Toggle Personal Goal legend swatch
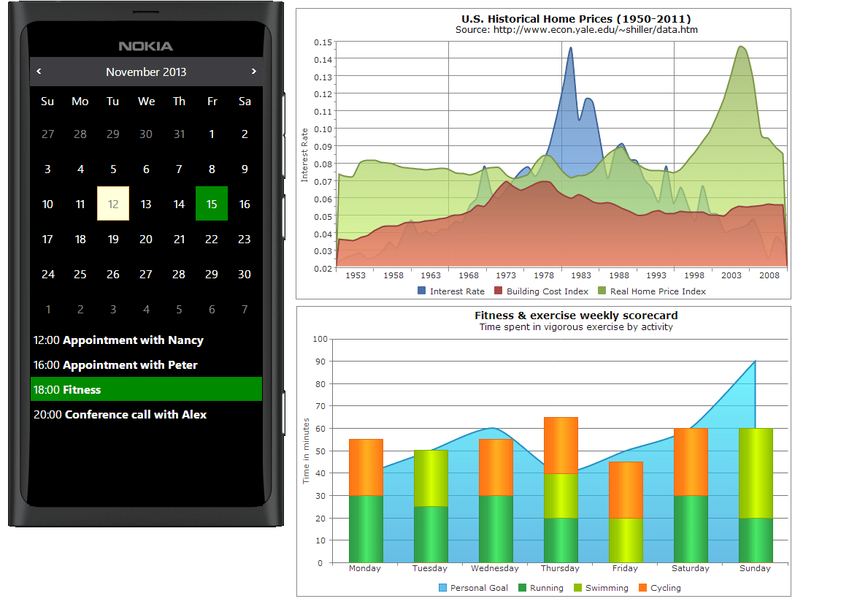Screen dimensions: 868x604 (x=442, y=587)
